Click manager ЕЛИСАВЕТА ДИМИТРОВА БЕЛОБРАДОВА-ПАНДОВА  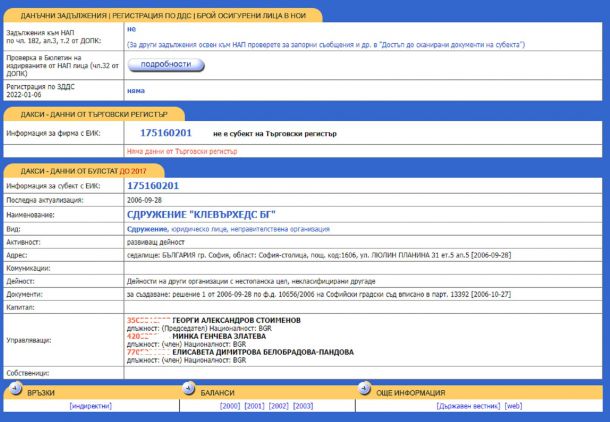point(263,352)
